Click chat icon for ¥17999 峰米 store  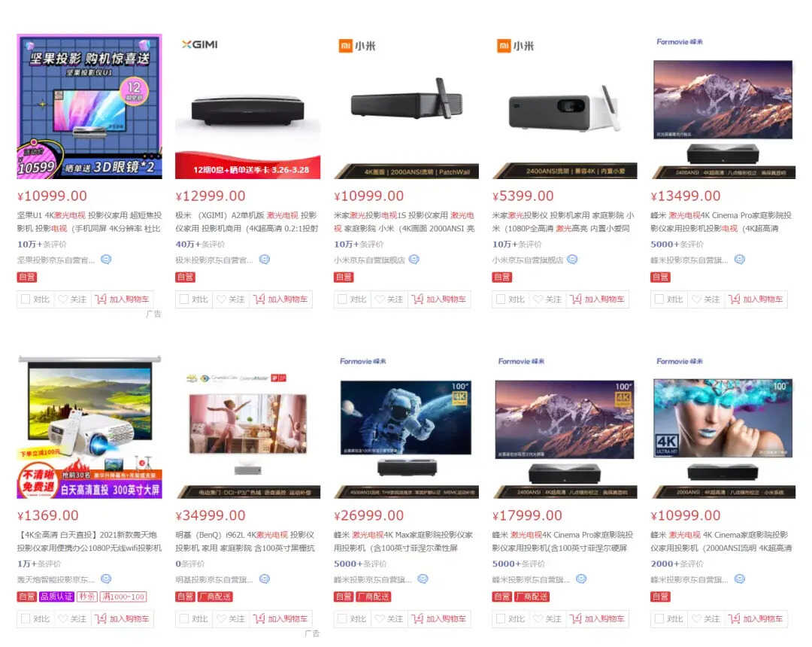click(x=581, y=579)
